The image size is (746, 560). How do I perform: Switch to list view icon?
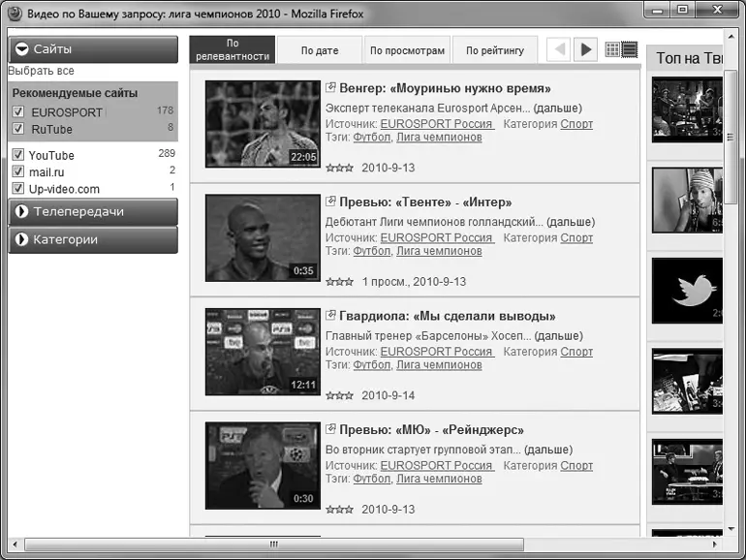(x=630, y=49)
